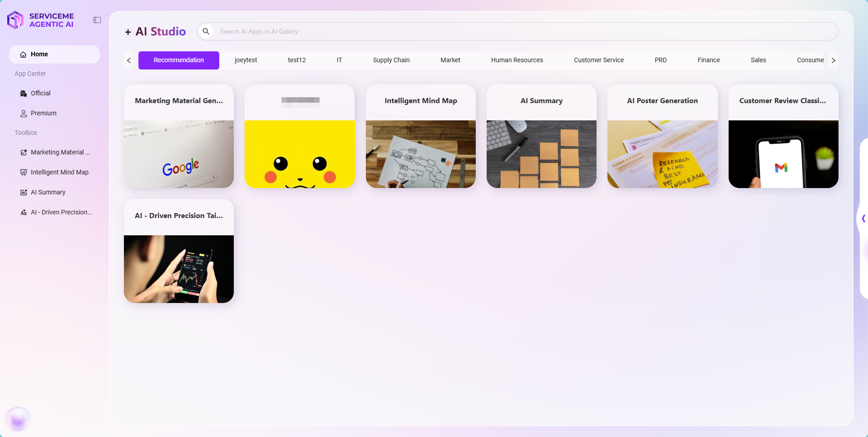Open Official in App Center
The height and width of the screenshot is (437, 868).
click(54, 94)
